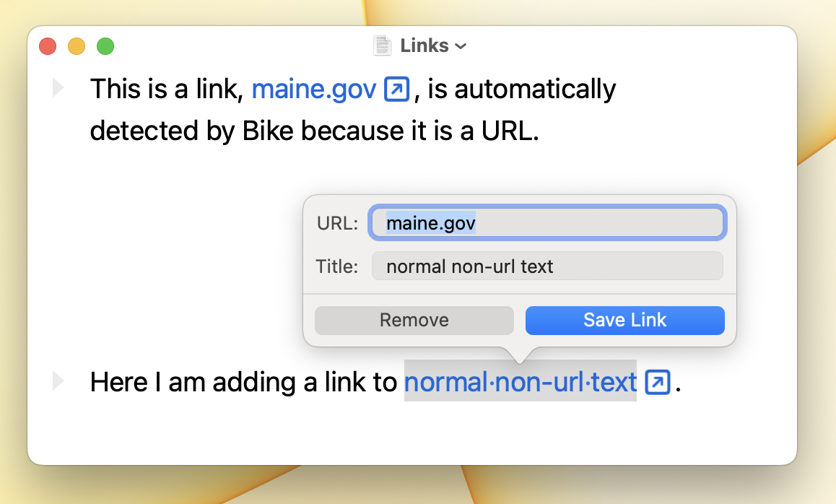
Task: Click the highlighted normal non-url text link
Action: 521,382
